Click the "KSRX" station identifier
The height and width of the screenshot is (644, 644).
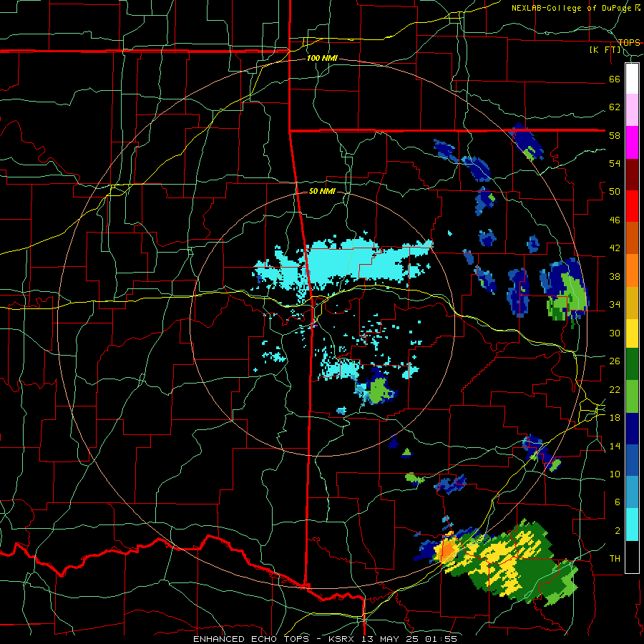click(x=343, y=639)
